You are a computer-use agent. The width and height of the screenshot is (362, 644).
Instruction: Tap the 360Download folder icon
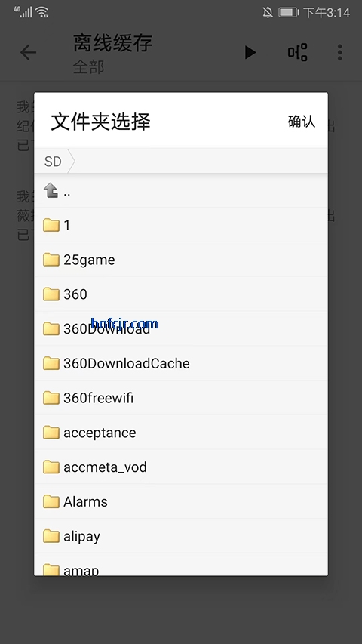click(51, 328)
